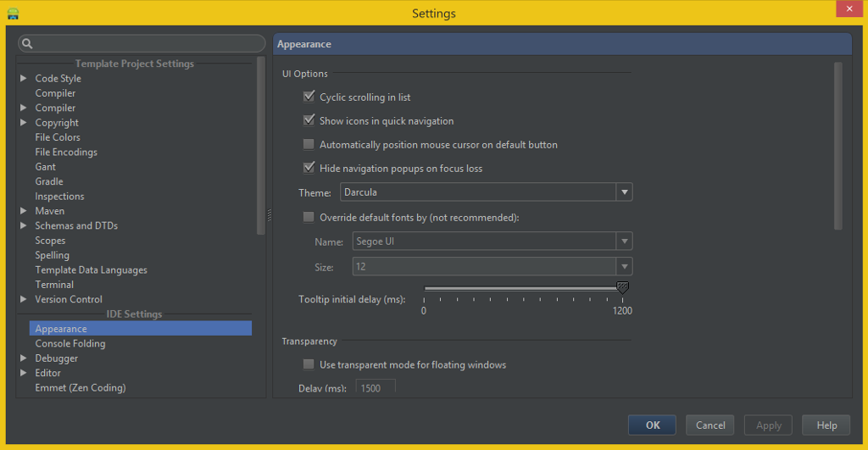Close the Settings dialog window
The width and height of the screenshot is (868, 450).
pyautogui.click(x=849, y=8)
